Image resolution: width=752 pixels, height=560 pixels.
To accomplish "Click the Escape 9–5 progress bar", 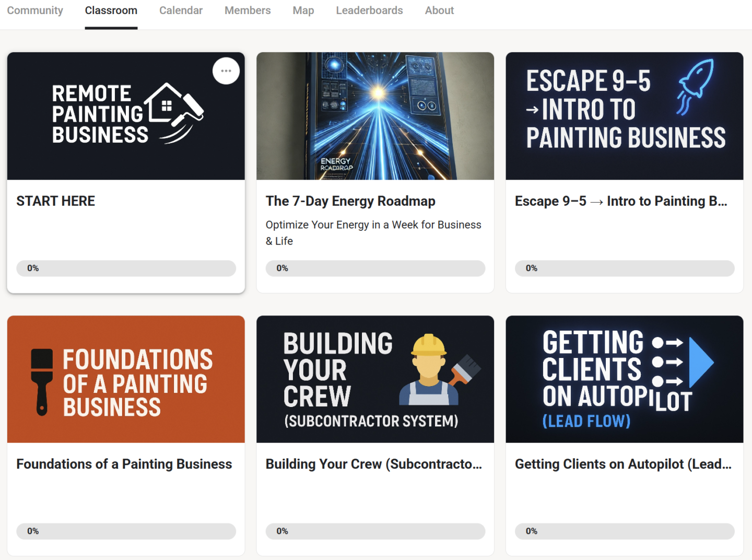I will [x=625, y=269].
